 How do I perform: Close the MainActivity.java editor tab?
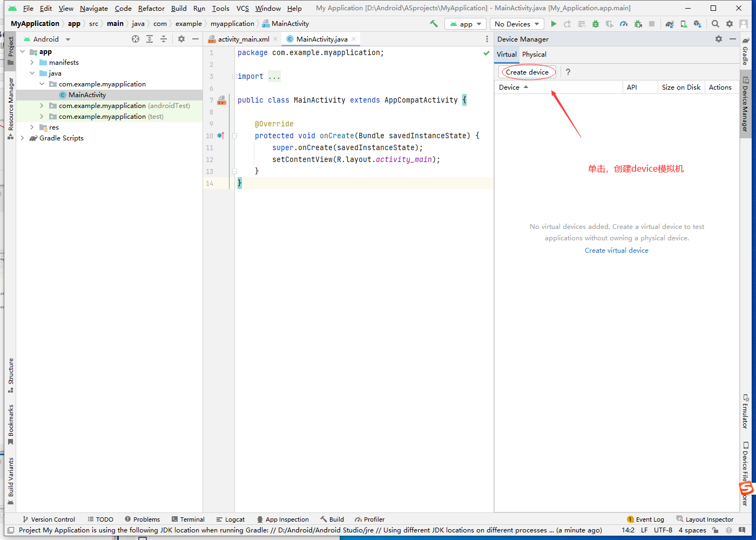click(354, 39)
